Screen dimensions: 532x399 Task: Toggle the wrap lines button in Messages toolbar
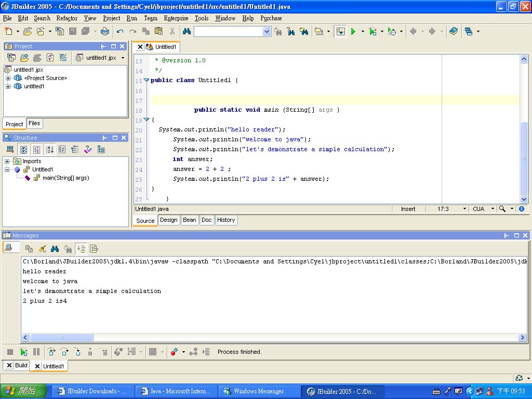click(94, 249)
